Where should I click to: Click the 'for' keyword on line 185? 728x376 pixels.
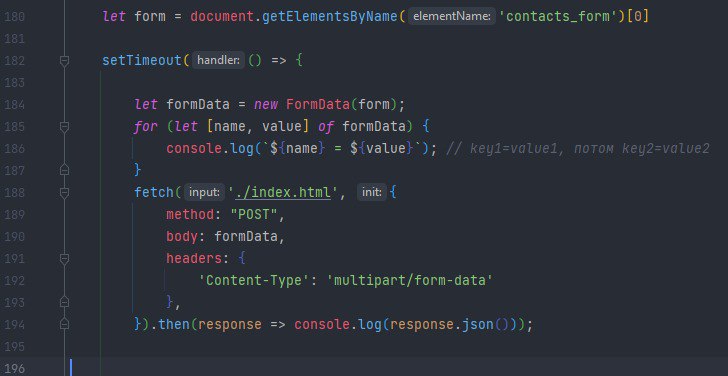[x=145, y=127]
